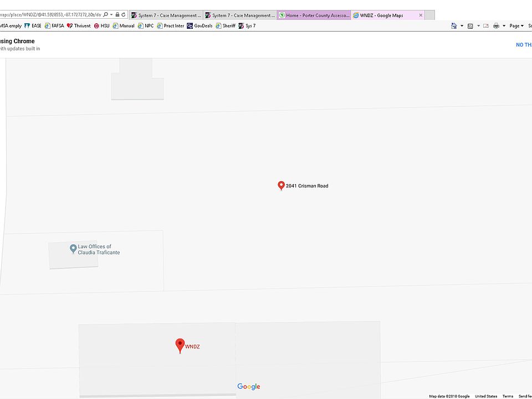Open the Terms link in map footer
The height and width of the screenshot is (399, 532).
(x=508, y=396)
